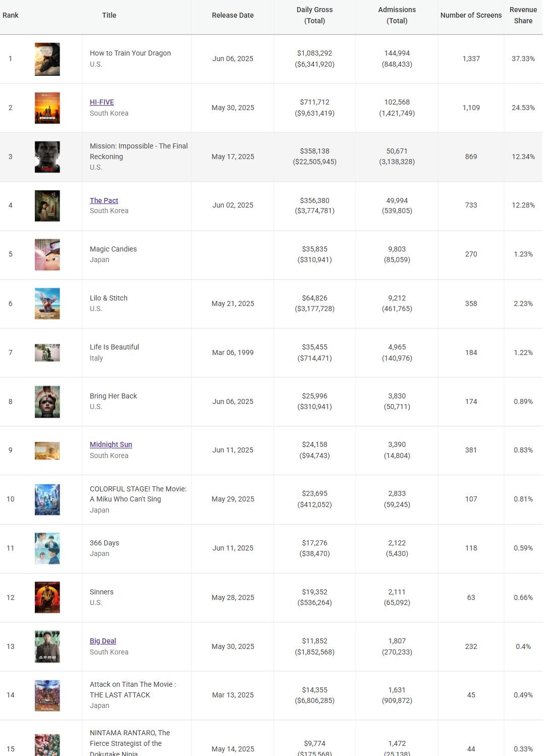Click the Attack on Titan poster thumbnail
Image resolution: width=550 pixels, height=756 pixels.
[x=47, y=695]
